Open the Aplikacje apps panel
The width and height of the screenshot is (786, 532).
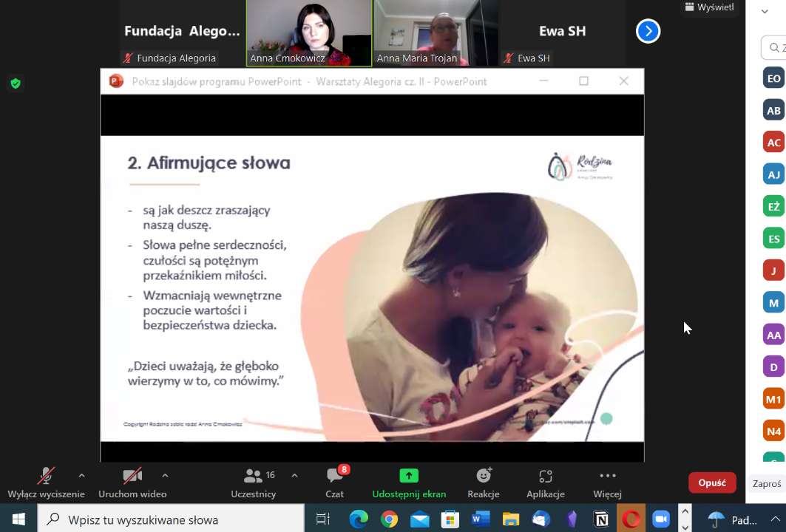tap(546, 481)
